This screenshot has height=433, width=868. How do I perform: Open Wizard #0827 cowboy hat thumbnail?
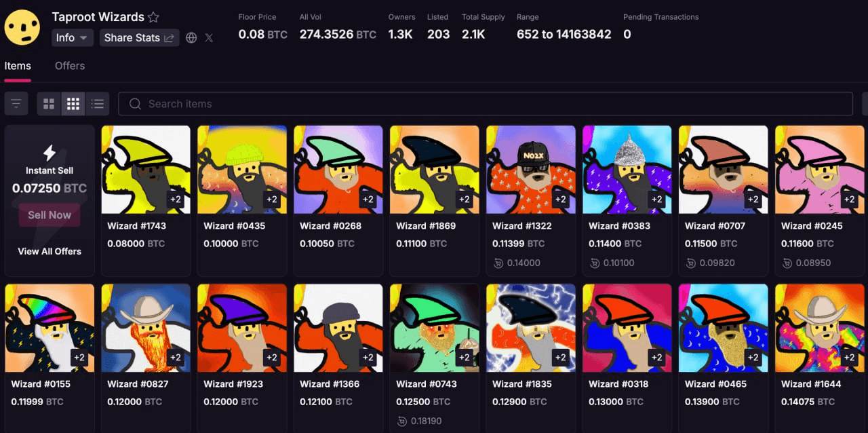click(146, 328)
